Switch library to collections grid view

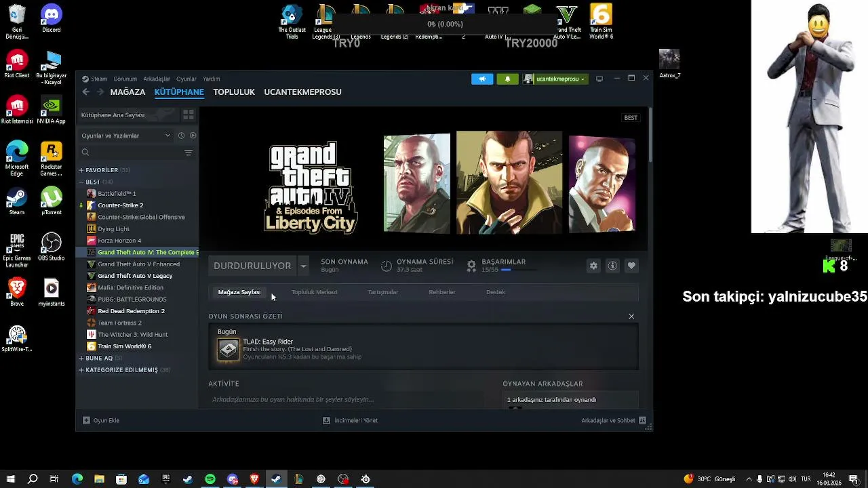(x=189, y=115)
